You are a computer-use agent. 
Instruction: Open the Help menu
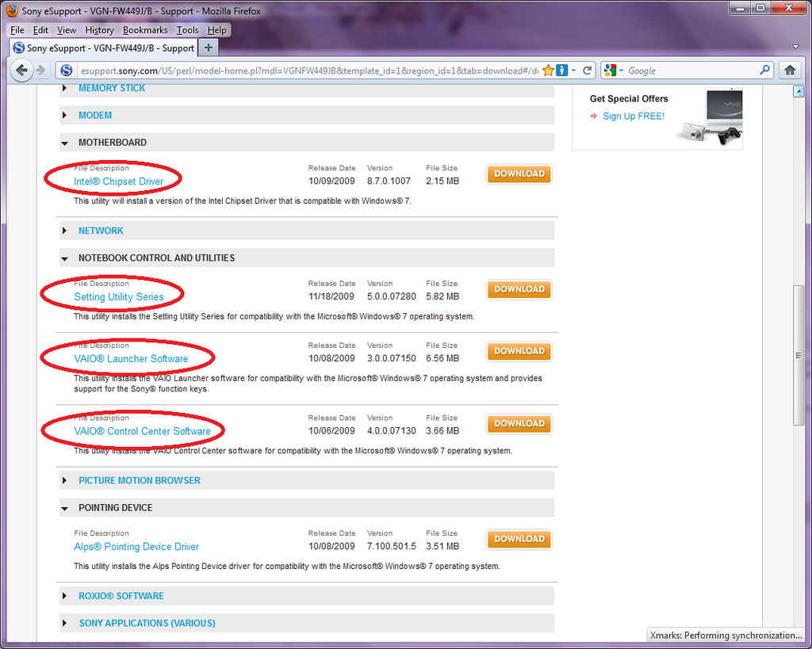pyautogui.click(x=217, y=30)
